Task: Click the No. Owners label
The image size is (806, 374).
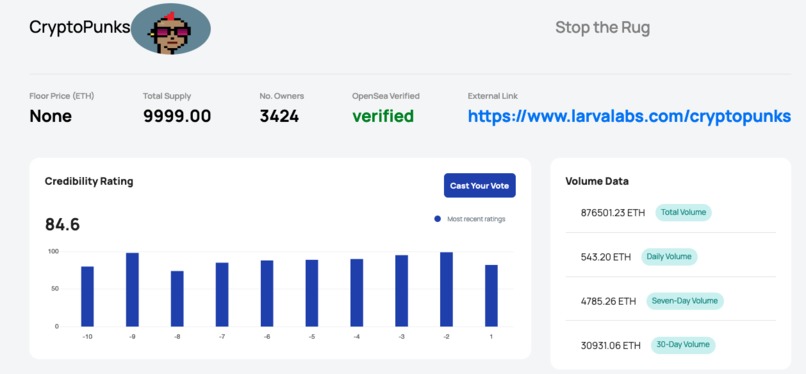Action: 282,96
